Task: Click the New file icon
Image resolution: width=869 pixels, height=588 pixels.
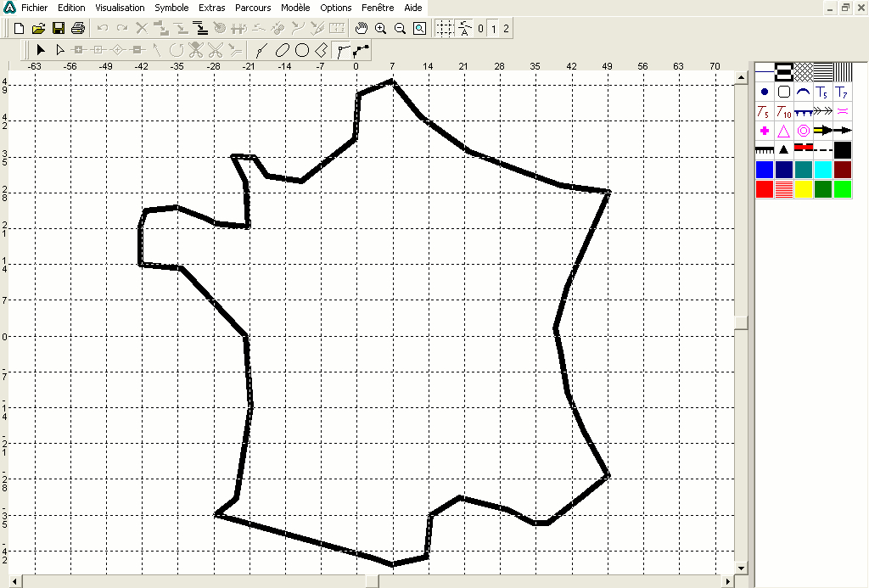Action: pyautogui.click(x=19, y=28)
